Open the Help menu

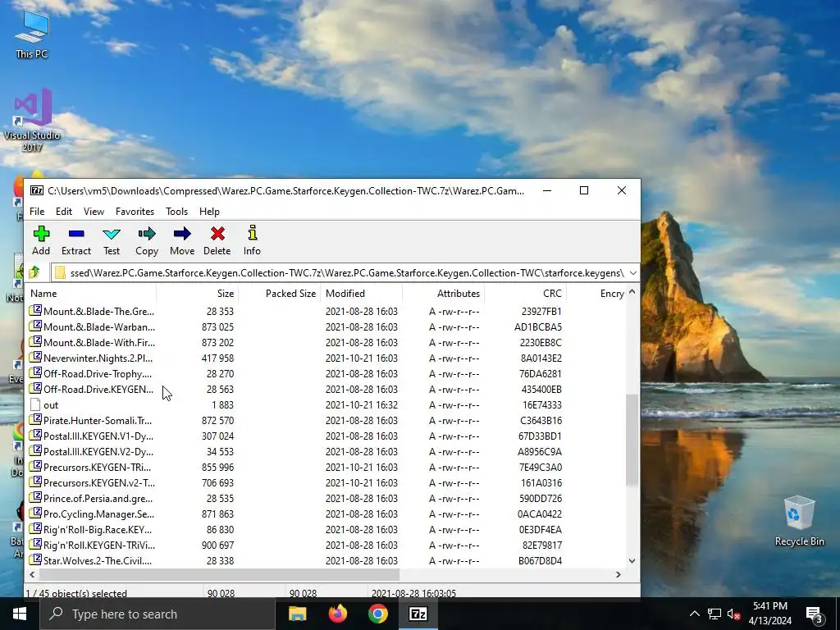[209, 212]
